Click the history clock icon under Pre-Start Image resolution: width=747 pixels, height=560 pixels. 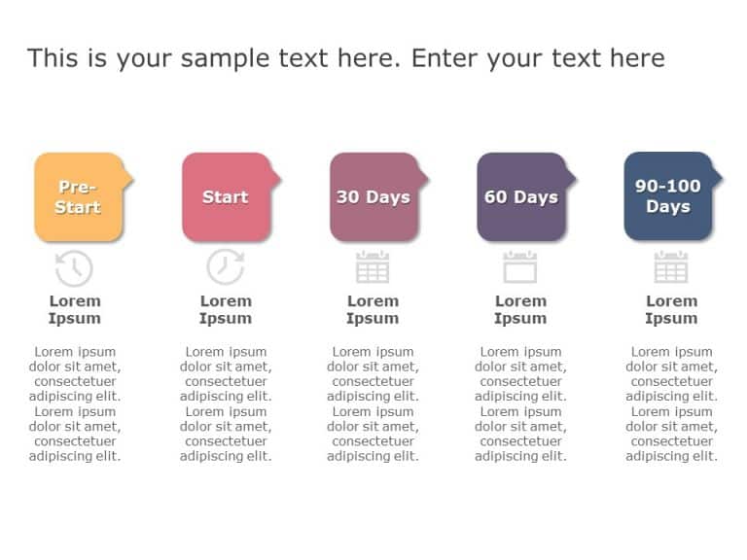tap(74, 268)
